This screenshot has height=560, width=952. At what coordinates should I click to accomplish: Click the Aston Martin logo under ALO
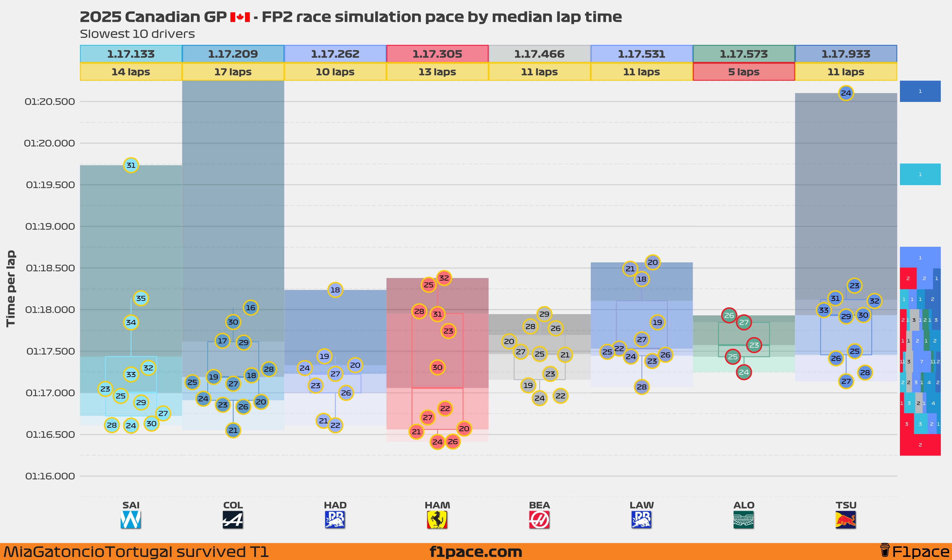pos(743,520)
